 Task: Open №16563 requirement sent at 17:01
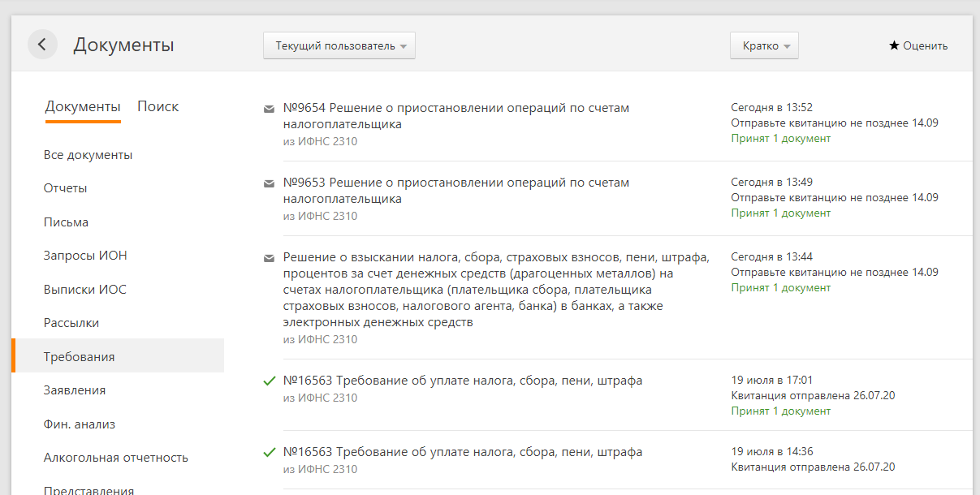tap(463, 381)
